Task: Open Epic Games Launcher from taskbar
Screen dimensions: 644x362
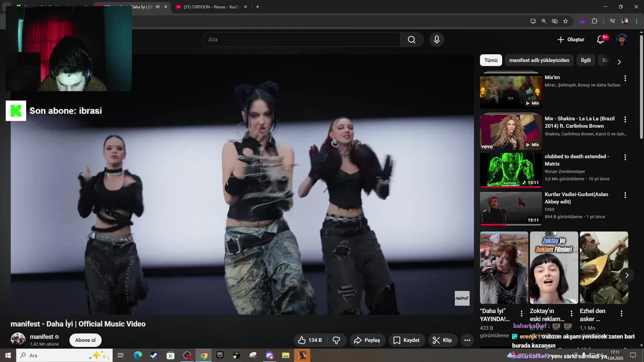Action: tap(220, 355)
